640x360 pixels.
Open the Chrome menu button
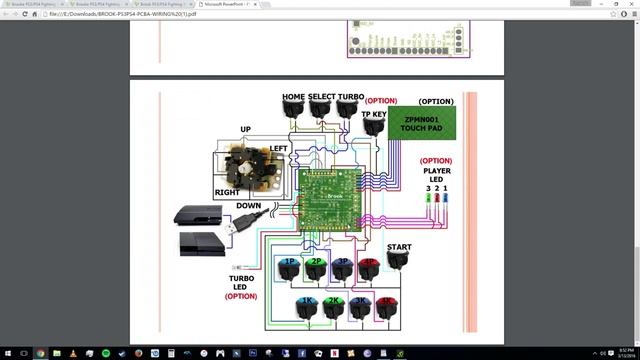point(634,14)
